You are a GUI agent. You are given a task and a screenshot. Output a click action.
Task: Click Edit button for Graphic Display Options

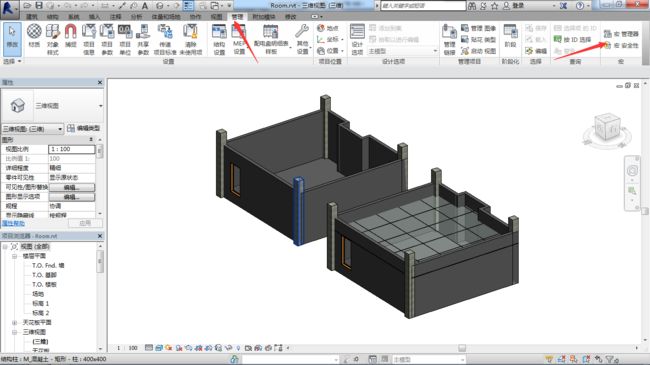tap(72, 197)
